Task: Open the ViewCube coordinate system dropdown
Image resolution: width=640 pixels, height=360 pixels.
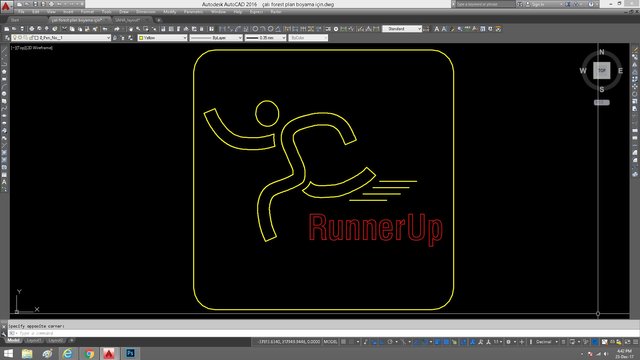Action: point(602,102)
